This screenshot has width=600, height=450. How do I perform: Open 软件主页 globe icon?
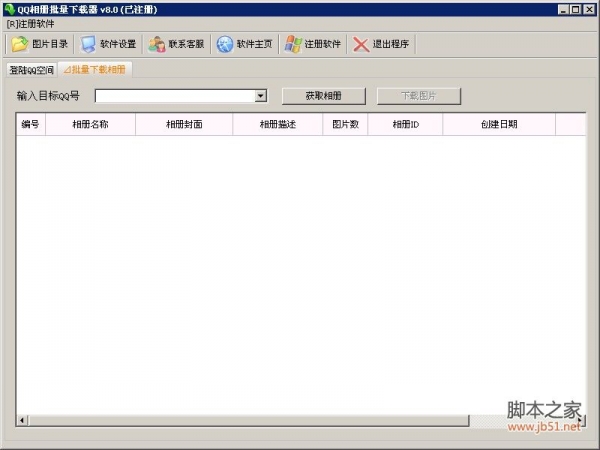225,44
